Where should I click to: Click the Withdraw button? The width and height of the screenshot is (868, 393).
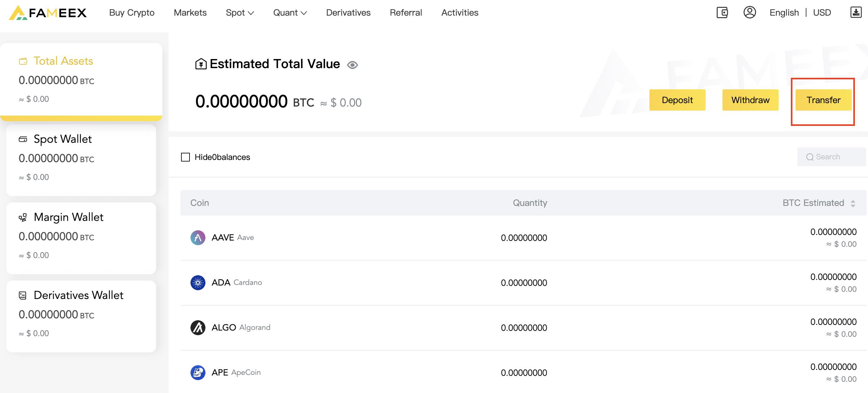[750, 100]
